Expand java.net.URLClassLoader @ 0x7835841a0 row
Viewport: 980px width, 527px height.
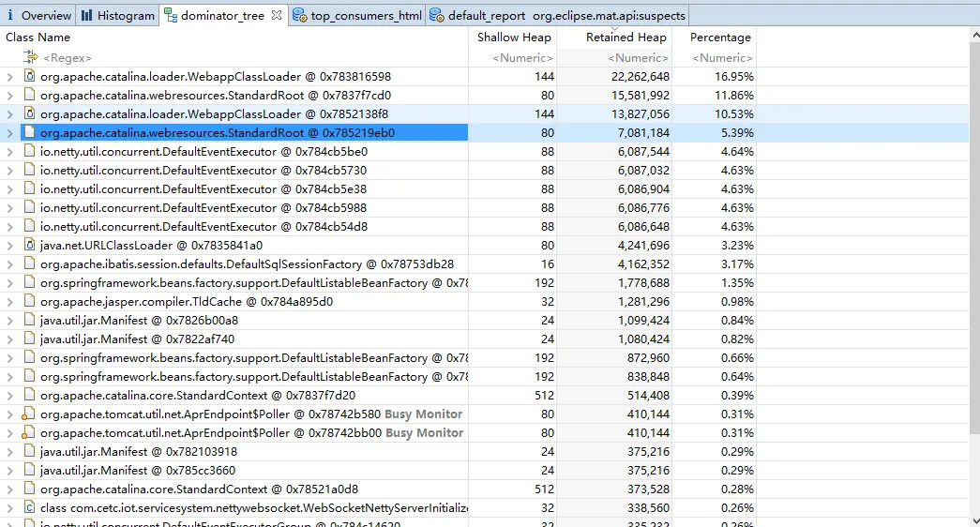point(9,246)
